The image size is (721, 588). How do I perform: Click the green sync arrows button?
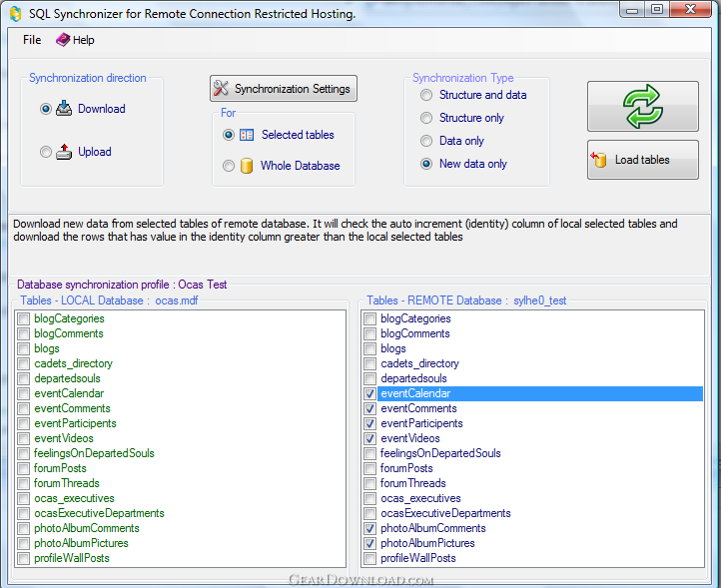642,106
